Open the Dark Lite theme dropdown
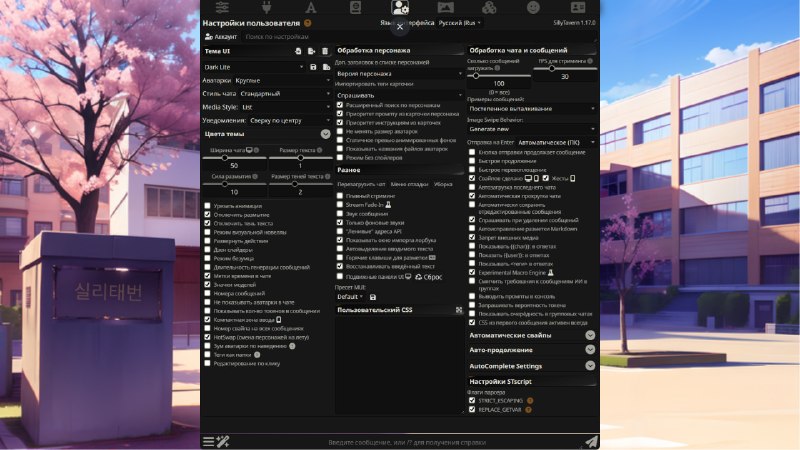This screenshot has height=450, width=800. coord(254,67)
